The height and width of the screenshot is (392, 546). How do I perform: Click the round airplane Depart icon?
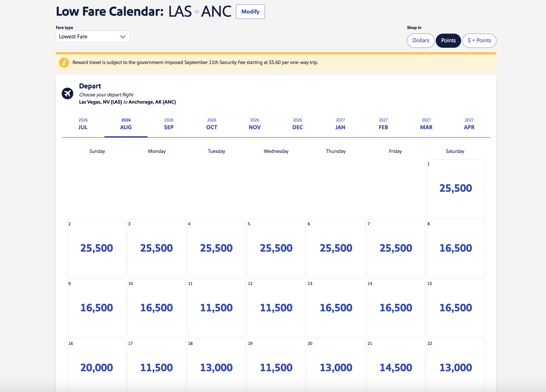(x=67, y=93)
